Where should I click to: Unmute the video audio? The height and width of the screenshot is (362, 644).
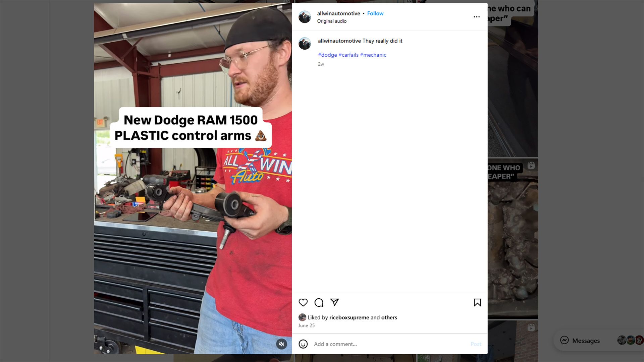pyautogui.click(x=282, y=344)
